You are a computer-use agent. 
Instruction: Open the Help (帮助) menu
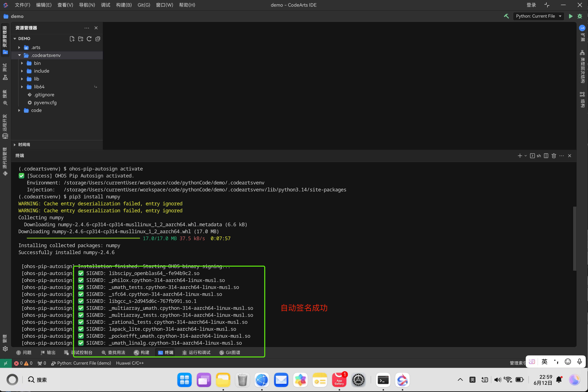tap(187, 5)
